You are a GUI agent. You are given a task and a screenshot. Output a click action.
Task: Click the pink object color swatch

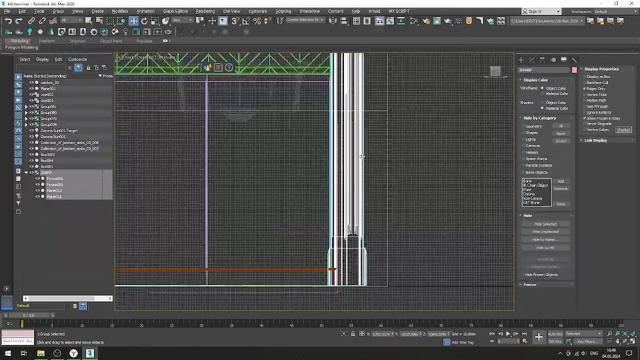574,70
